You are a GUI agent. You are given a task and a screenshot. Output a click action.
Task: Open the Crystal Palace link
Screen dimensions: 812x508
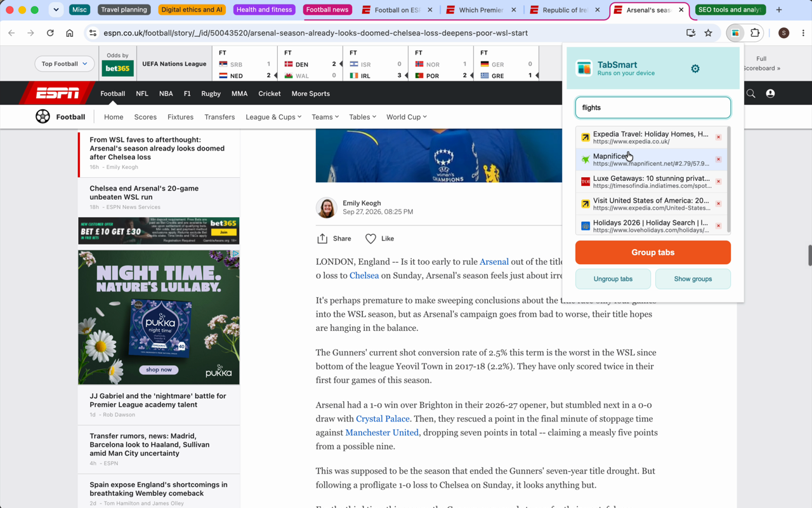point(383,418)
